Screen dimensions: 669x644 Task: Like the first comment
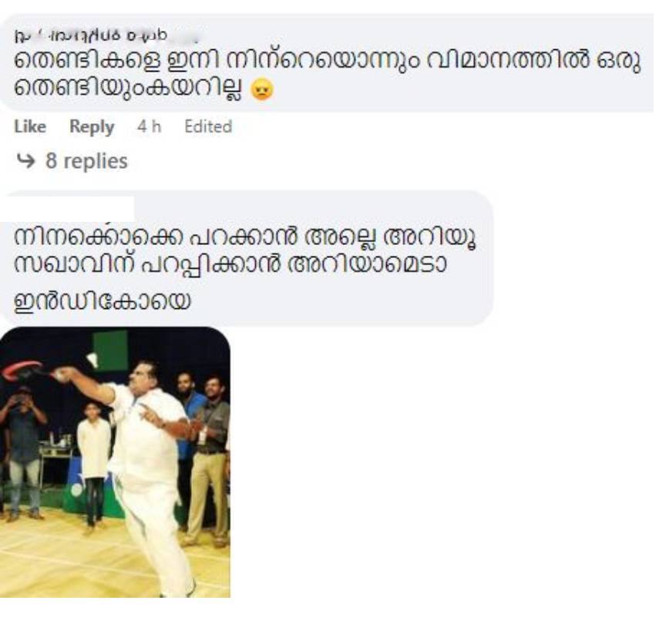pyautogui.click(x=30, y=126)
